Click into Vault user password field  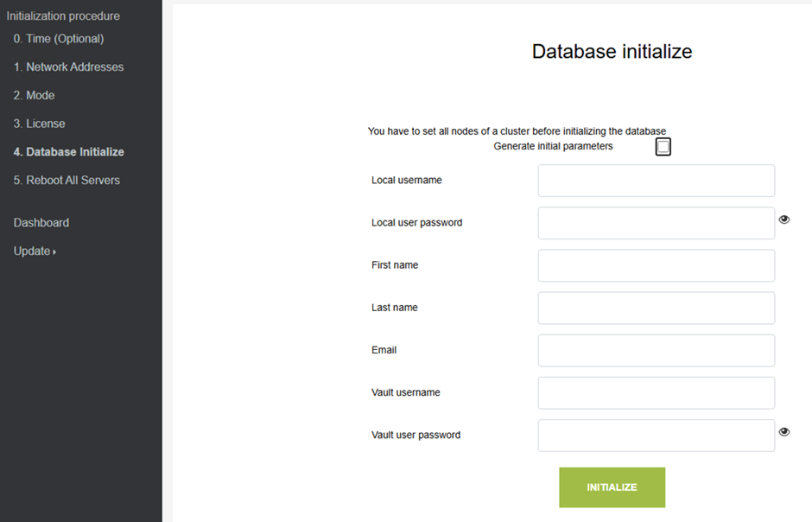(656, 435)
